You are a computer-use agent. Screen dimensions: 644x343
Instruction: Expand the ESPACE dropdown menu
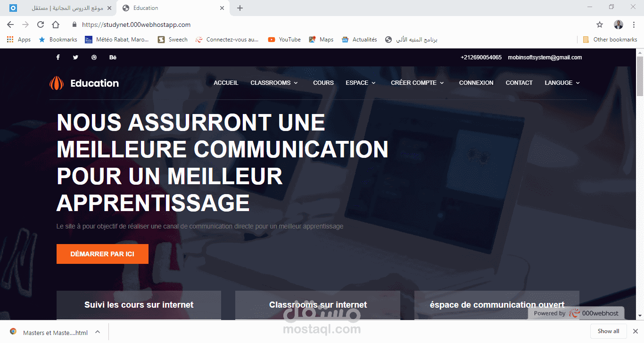361,83
